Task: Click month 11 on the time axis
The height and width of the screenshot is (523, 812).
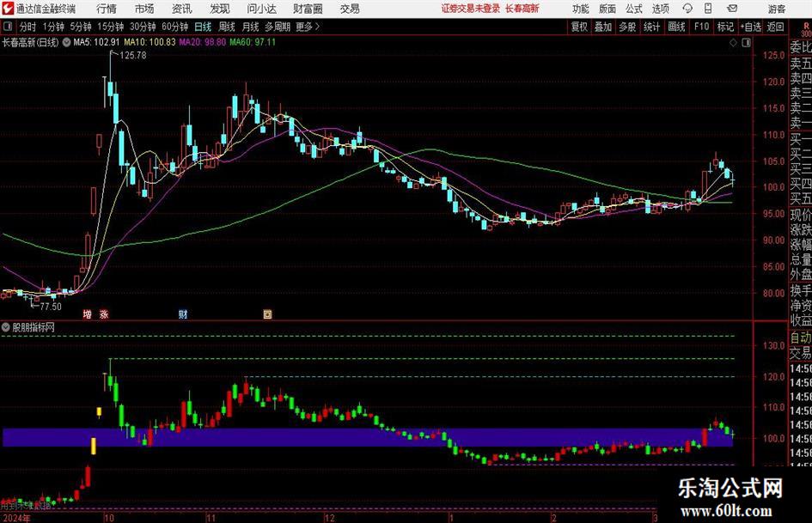Action: (x=211, y=518)
